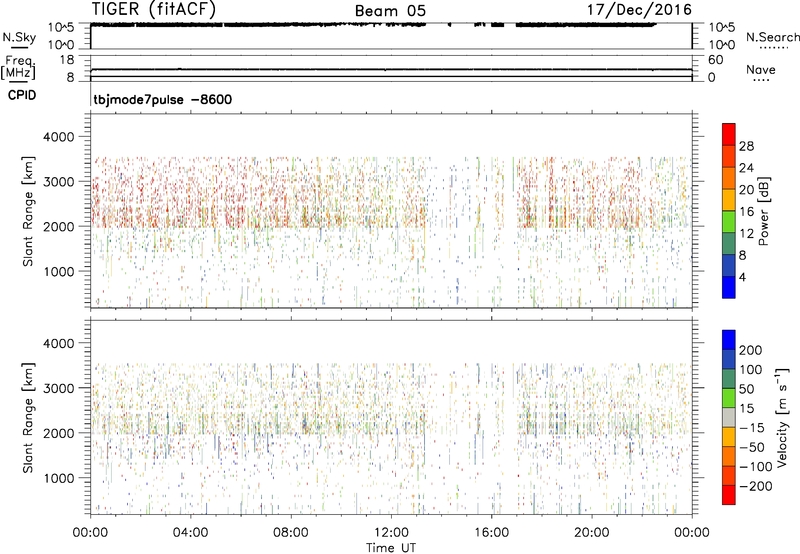
Task: Click the "50" positive velocity colorbar label
Action: [x=746, y=389]
